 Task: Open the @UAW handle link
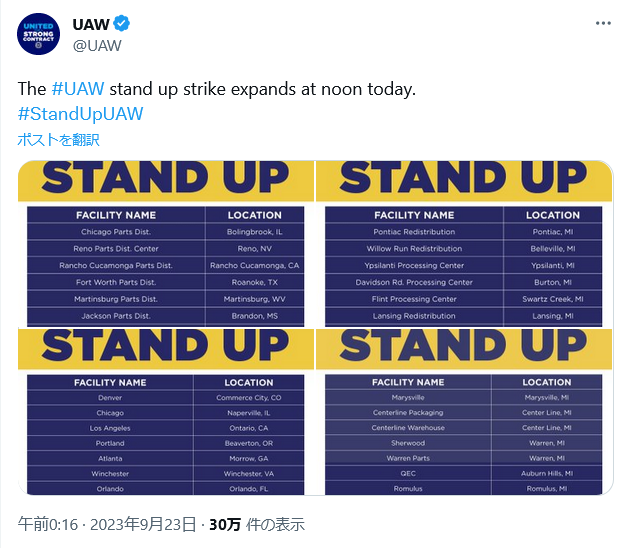click(97, 45)
